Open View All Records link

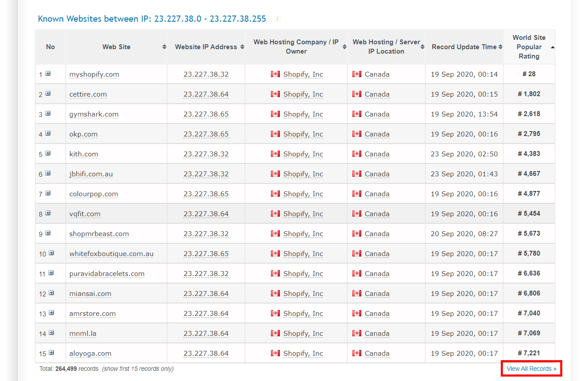pos(531,369)
